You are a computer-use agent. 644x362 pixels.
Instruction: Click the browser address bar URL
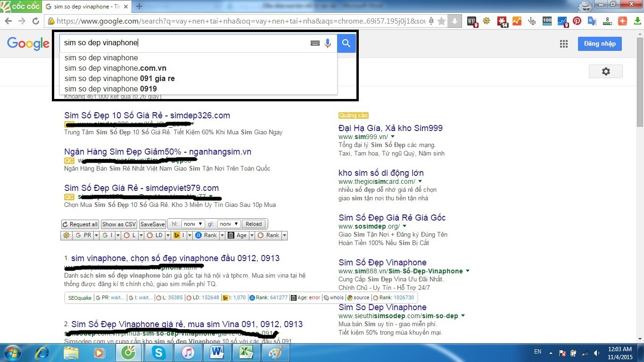pos(240,21)
